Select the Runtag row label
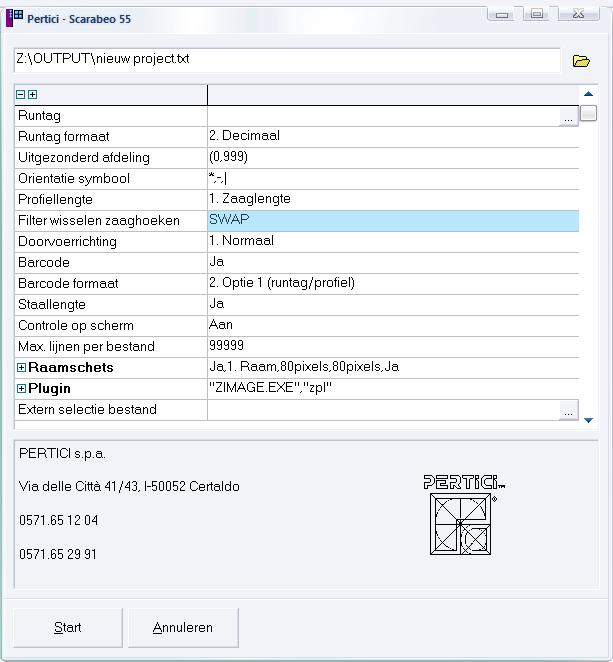Viewport: 613px width, 662px height. tap(39, 116)
